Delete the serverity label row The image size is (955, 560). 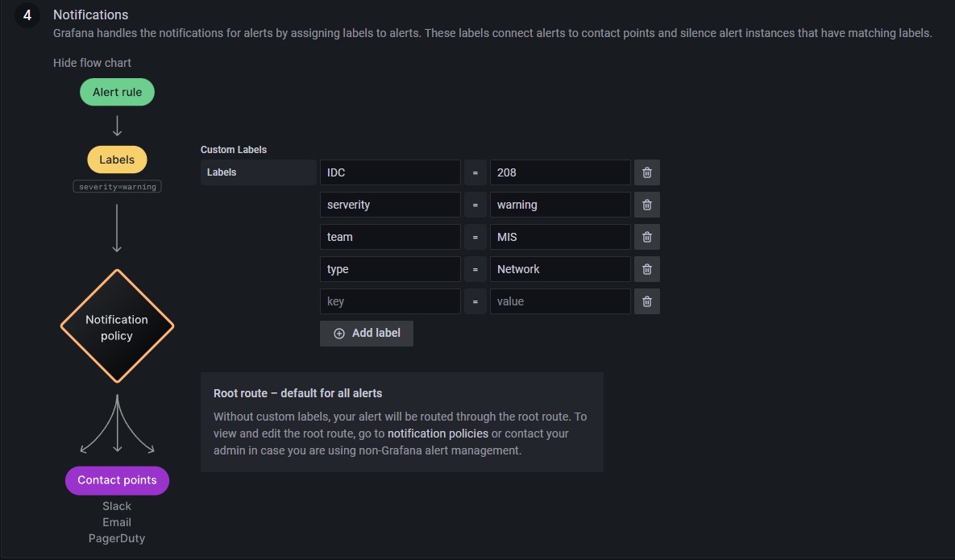coord(647,205)
